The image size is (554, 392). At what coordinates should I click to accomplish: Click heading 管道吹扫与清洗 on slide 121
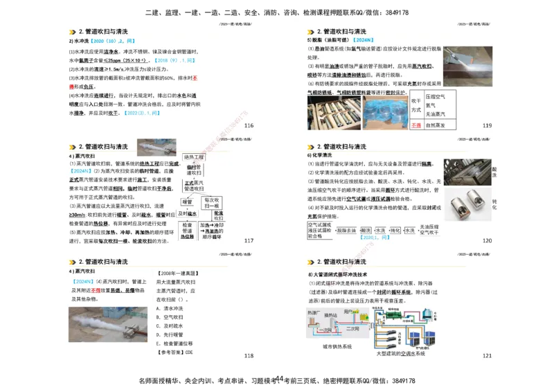pos(341,262)
